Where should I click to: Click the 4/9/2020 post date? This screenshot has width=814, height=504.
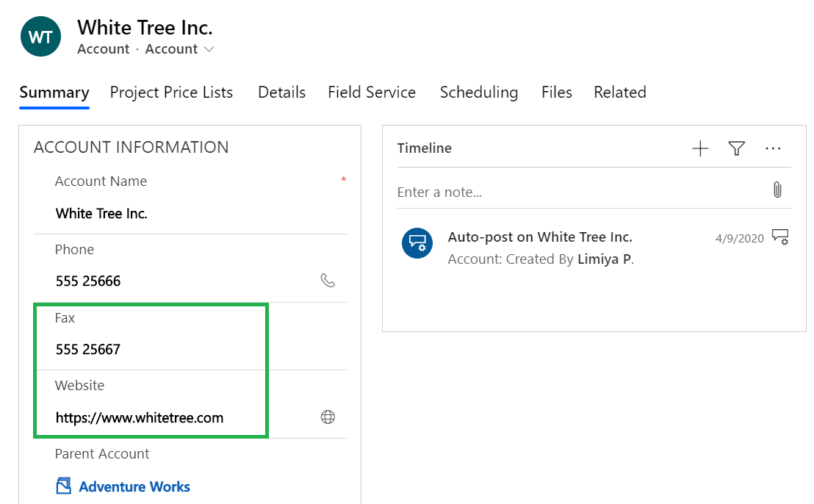[x=740, y=238]
